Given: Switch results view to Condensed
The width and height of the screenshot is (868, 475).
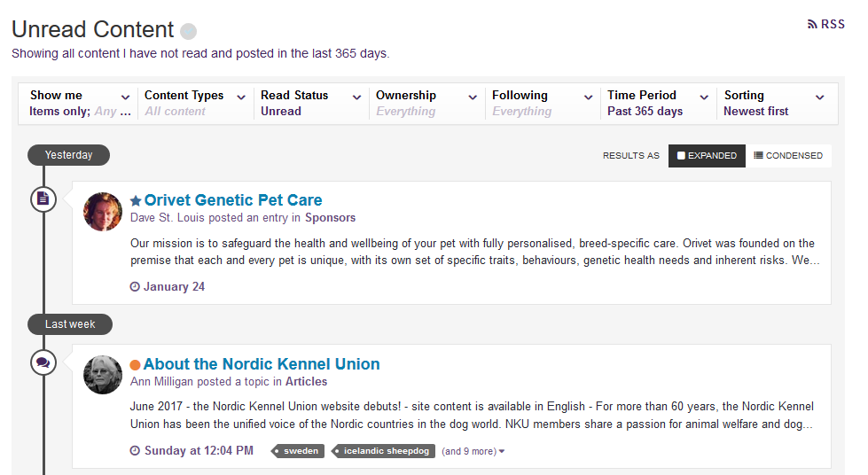Looking at the screenshot, I should click(x=788, y=156).
